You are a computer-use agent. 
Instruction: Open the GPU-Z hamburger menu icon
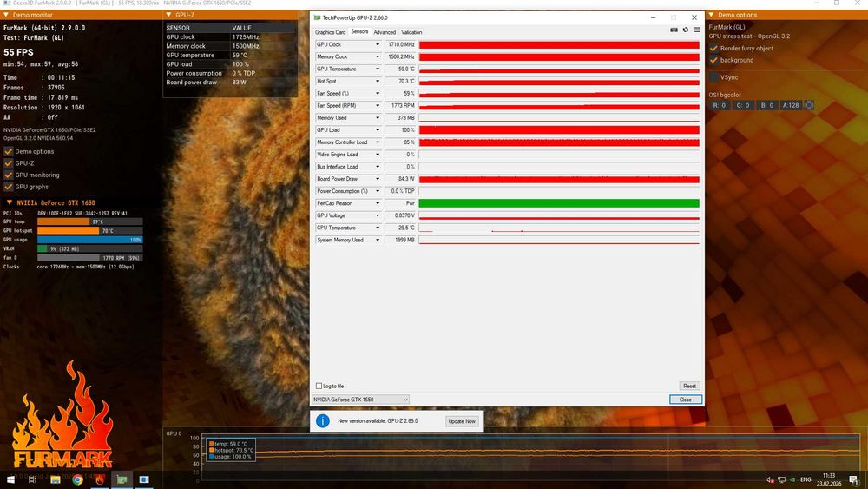click(697, 30)
